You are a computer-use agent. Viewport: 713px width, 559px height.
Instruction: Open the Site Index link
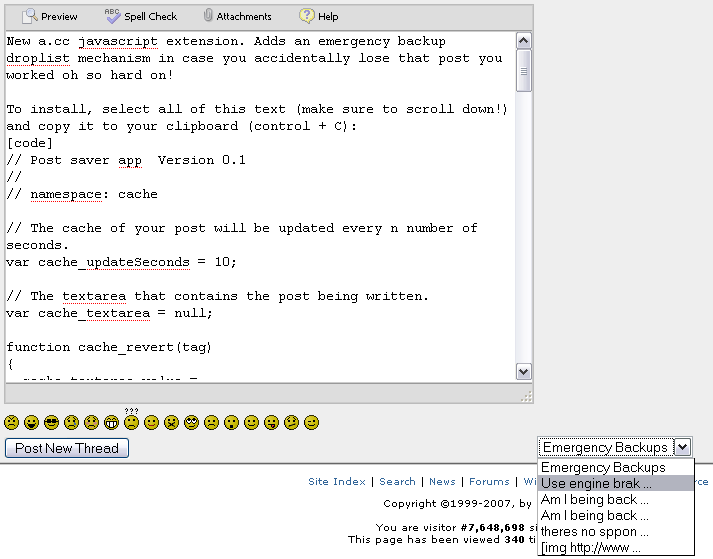tap(337, 482)
